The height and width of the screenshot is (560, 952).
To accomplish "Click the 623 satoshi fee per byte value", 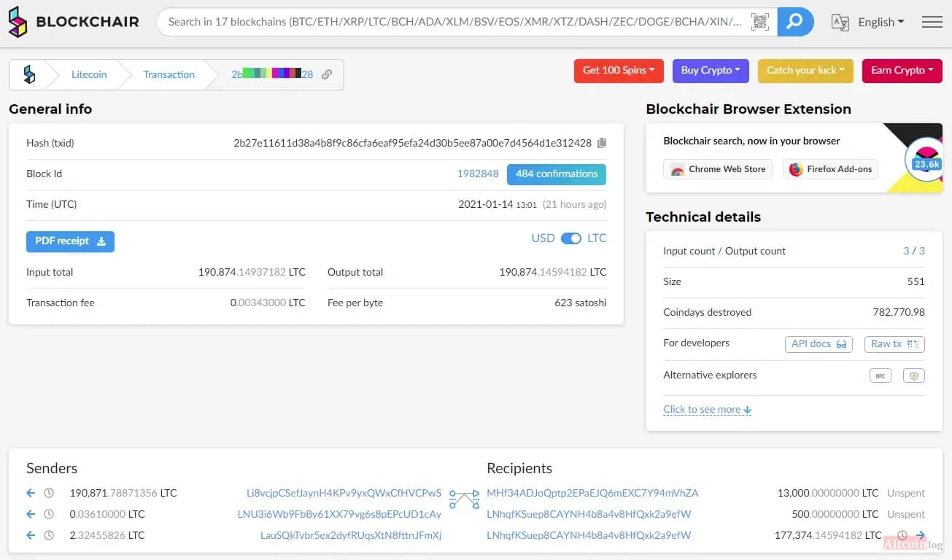I will coord(580,303).
